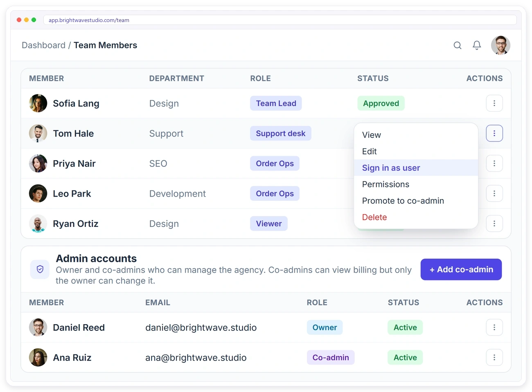Open the search icon in header

pos(458,45)
